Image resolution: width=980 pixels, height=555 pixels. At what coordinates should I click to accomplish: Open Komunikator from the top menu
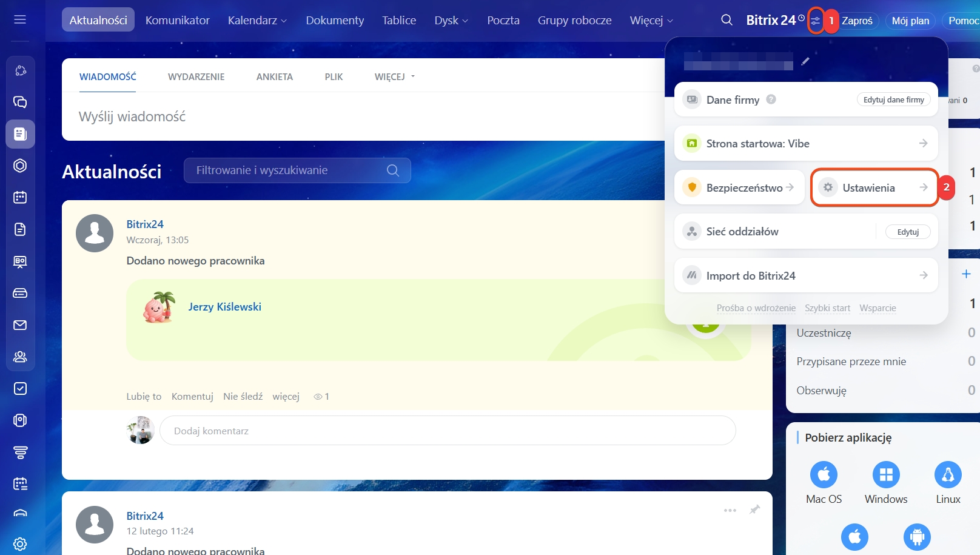tap(177, 21)
